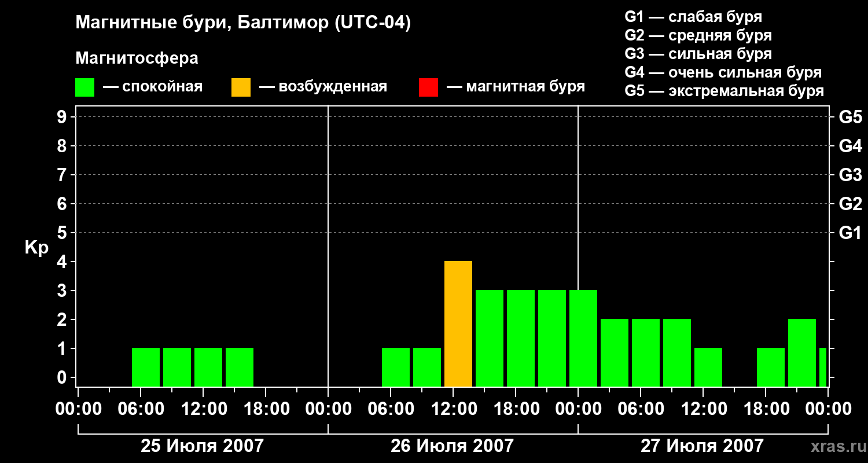Click the 'G4' tick label beside the chart
Viewport: 868px width, 463px height.
tap(851, 146)
